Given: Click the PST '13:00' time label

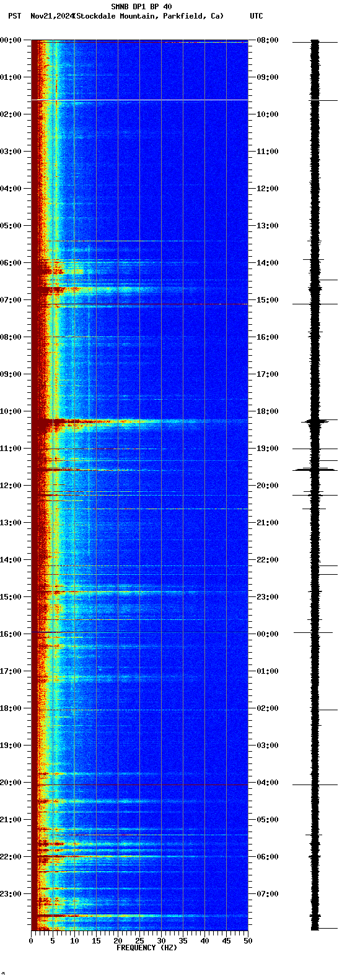Looking at the screenshot, I should 11,523.
